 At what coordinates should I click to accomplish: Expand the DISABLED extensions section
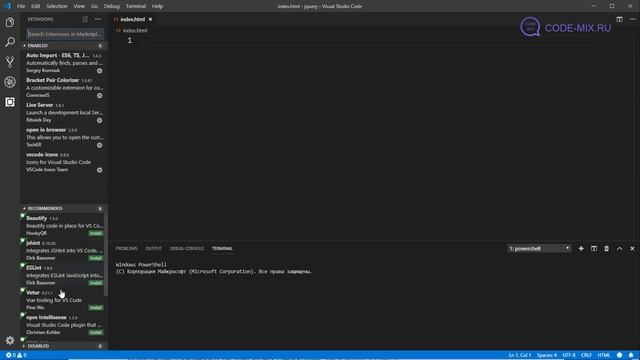pos(64,346)
